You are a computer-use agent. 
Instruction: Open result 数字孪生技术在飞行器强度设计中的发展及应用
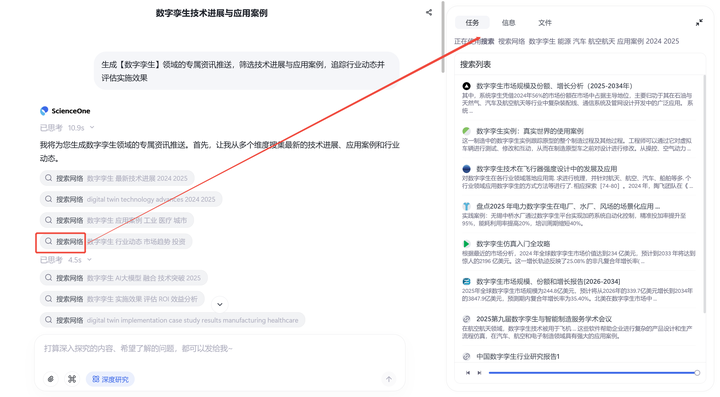click(x=546, y=168)
